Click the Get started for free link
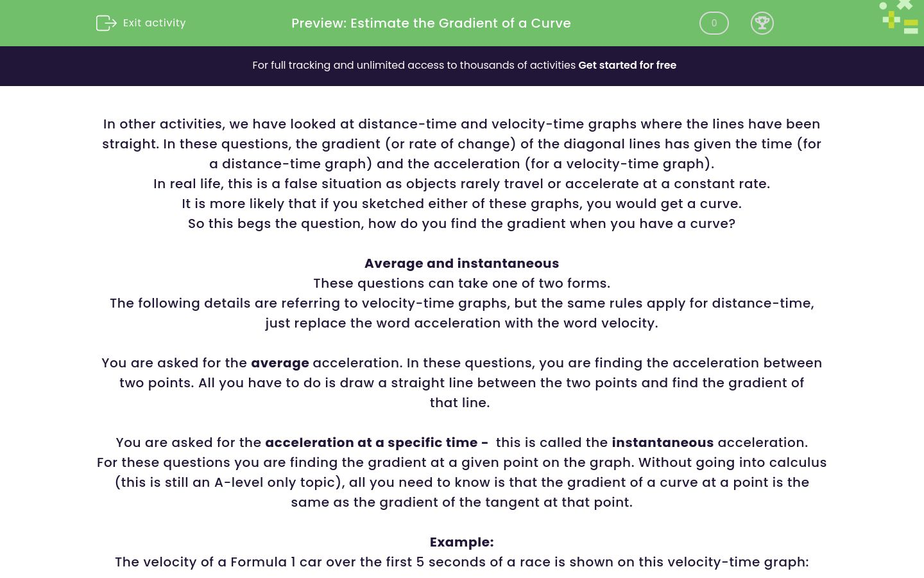This screenshot has width=924, height=578. tap(628, 65)
